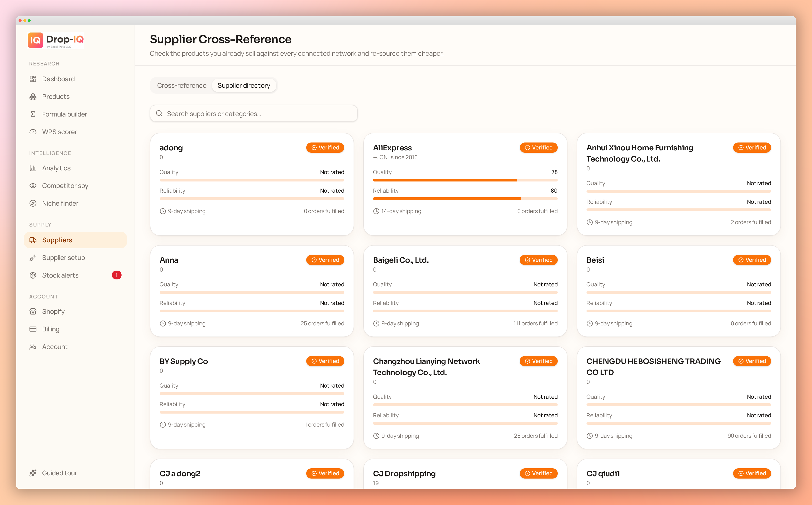Click the CJ a dong2 supplier name
Image resolution: width=812 pixels, height=505 pixels.
180,473
